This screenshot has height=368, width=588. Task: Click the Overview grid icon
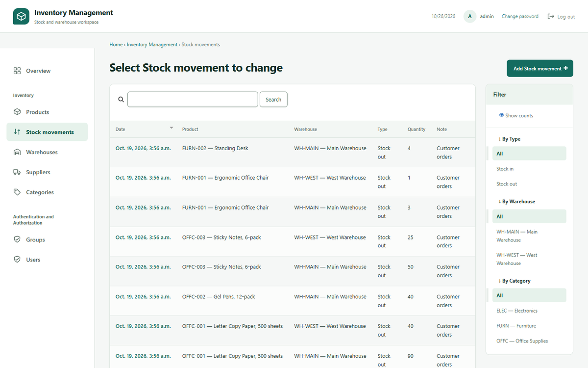tap(17, 71)
